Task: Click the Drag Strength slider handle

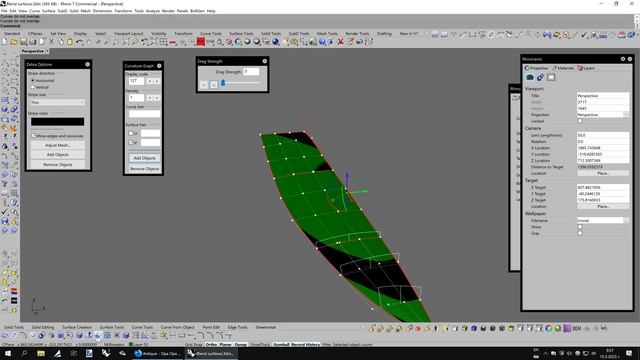Action: 223,83
